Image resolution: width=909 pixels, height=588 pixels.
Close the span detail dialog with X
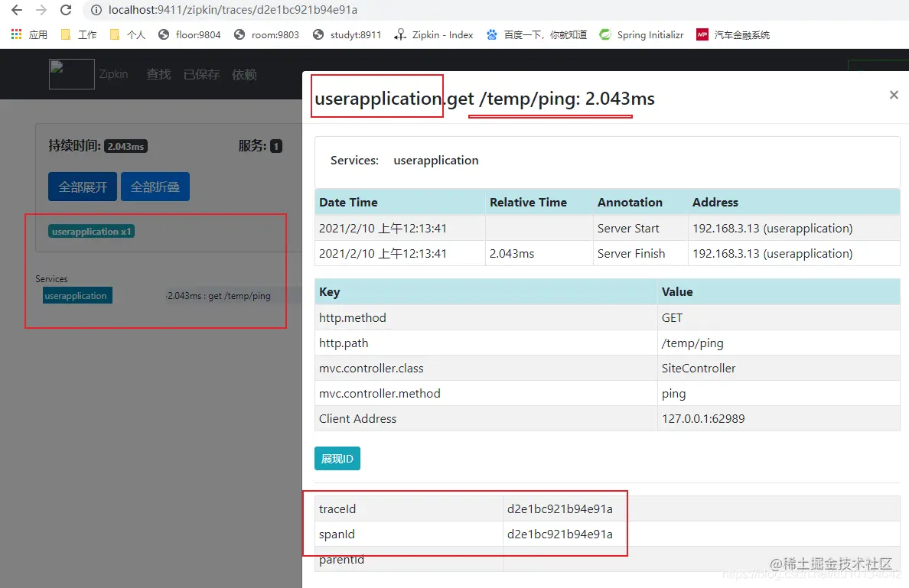(894, 94)
